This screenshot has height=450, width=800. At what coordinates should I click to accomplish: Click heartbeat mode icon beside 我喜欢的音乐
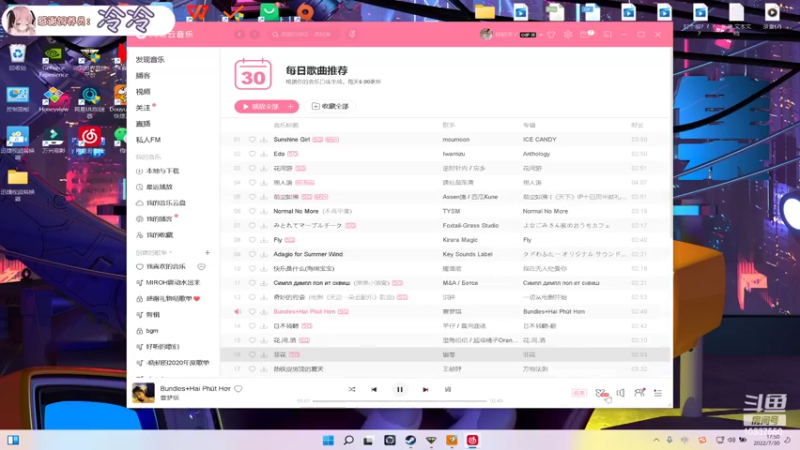click(202, 266)
